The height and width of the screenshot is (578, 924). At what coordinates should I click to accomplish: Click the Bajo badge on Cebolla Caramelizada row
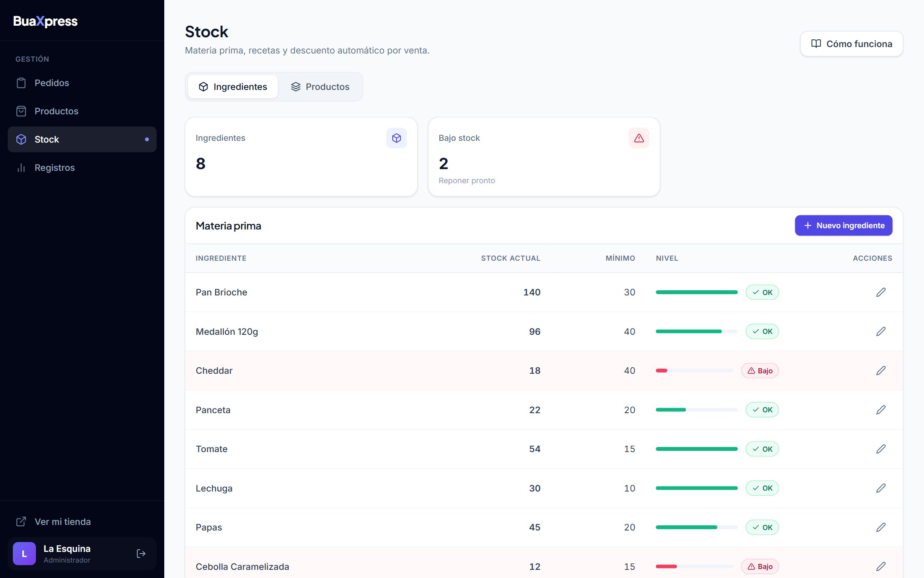click(x=760, y=566)
